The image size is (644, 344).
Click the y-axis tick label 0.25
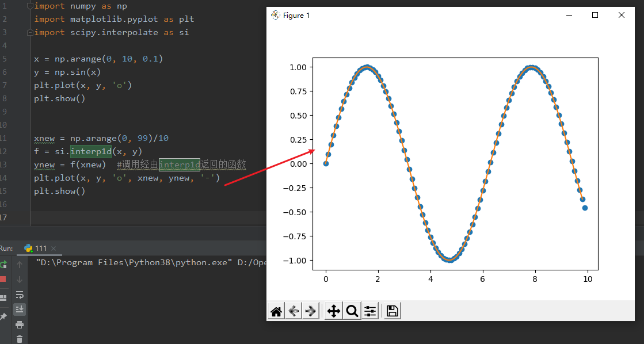click(x=299, y=140)
